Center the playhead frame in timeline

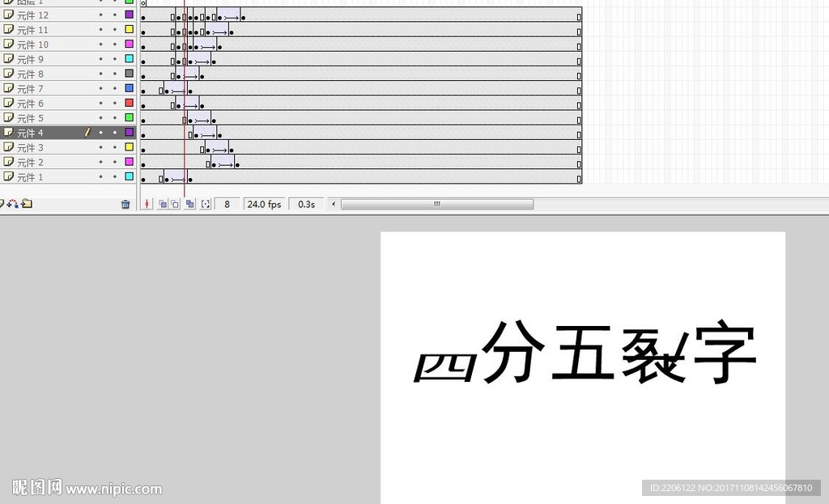147,204
